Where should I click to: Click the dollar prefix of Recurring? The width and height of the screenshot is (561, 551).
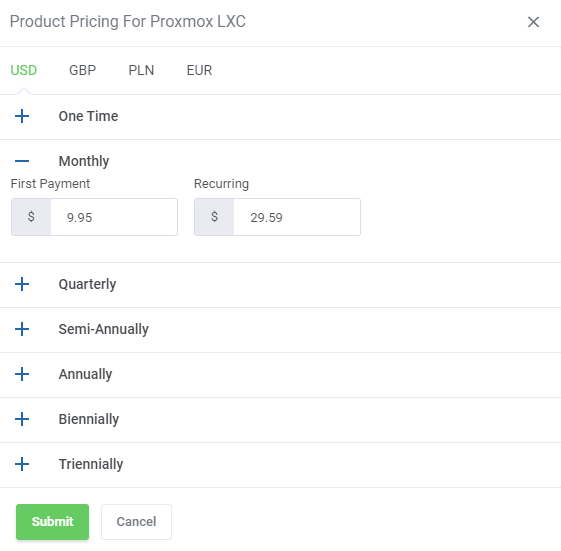click(214, 217)
